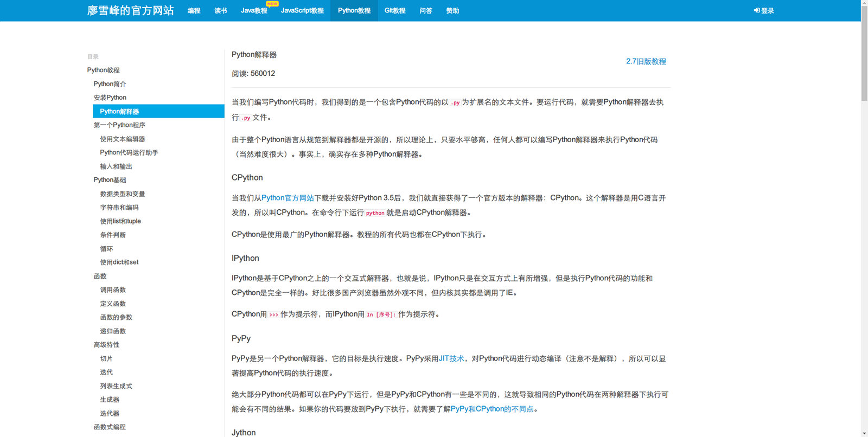
Task: Open 递归函数 in the sidebar
Action: point(113,331)
